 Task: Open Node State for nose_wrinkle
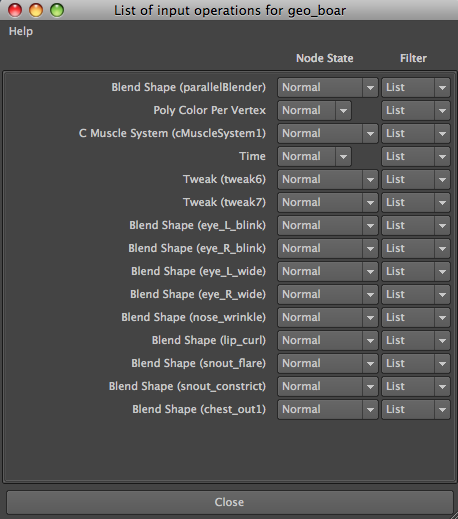328,317
